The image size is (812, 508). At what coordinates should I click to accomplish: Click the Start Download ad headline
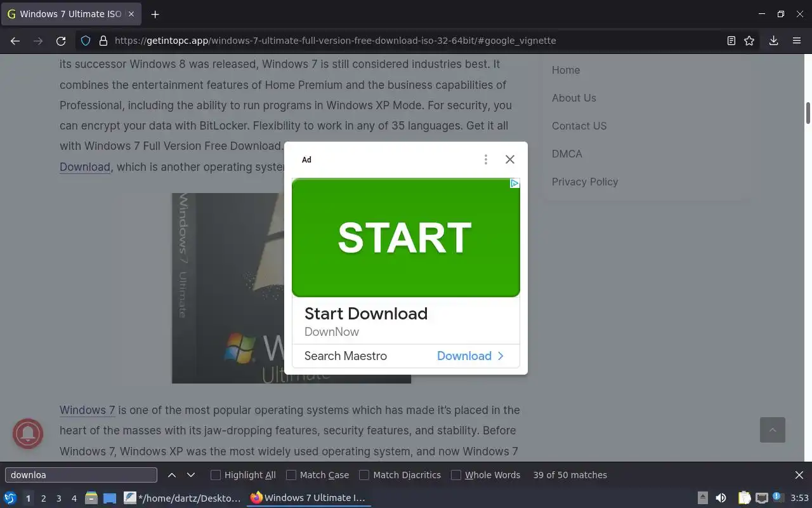click(366, 314)
